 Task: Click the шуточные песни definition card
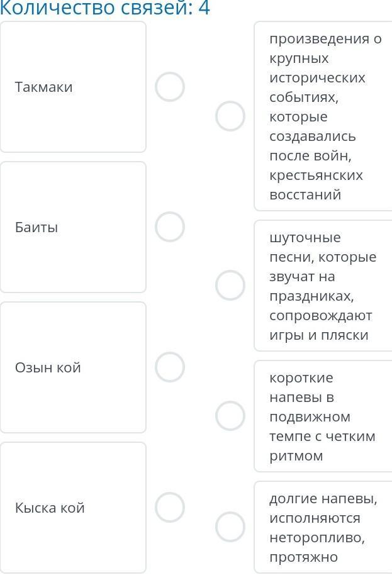pos(325,286)
